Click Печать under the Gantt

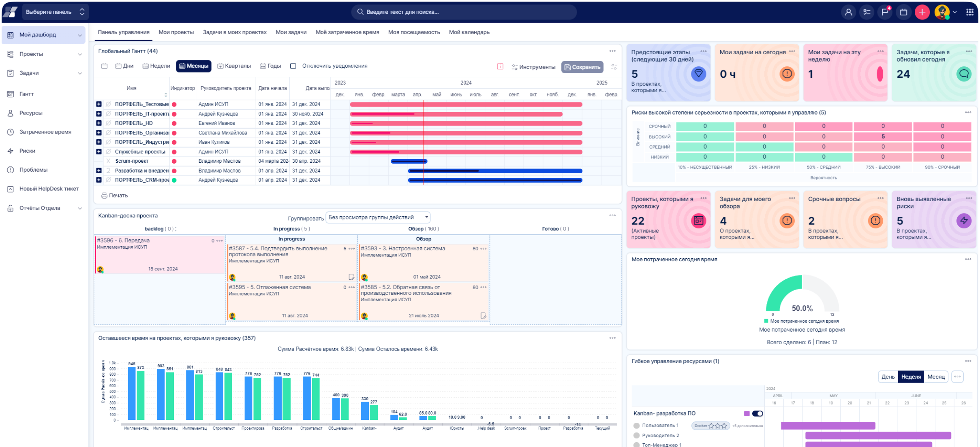click(115, 196)
